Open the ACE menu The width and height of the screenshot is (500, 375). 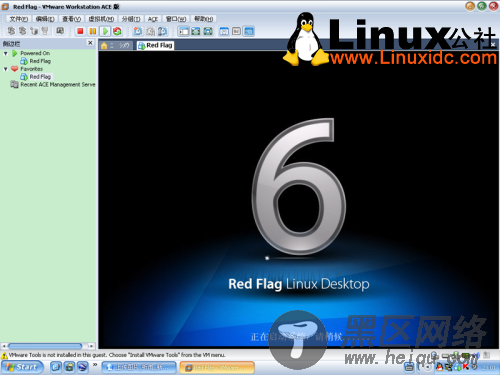coord(153,19)
